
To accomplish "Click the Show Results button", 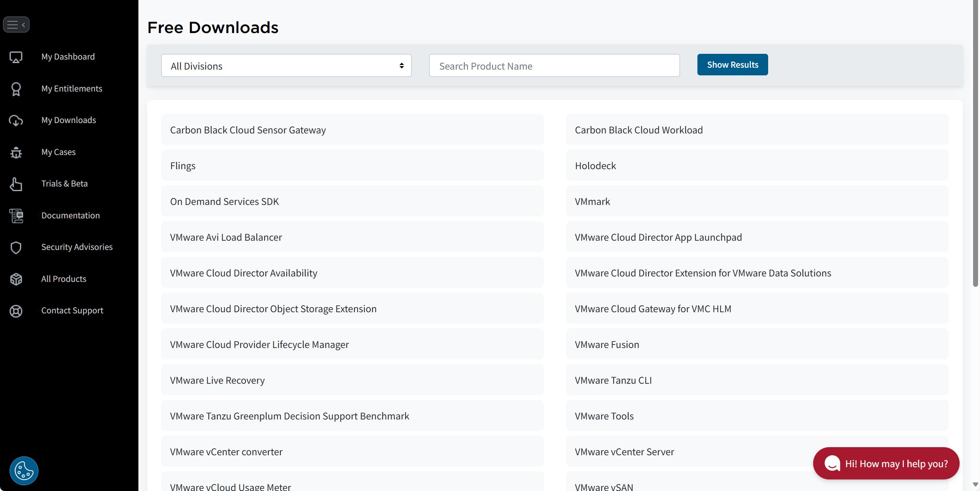I will pos(732,65).
